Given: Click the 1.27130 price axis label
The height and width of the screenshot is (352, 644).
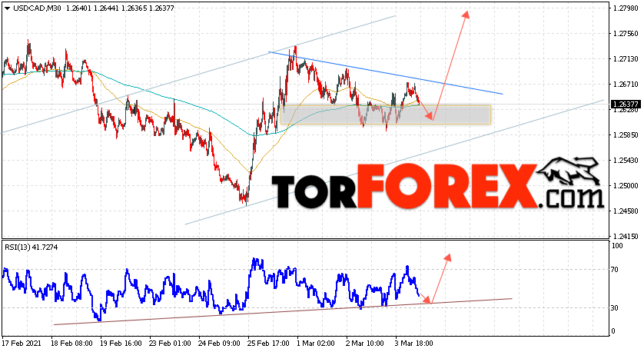Looking at the screenshot, I should tap(626, 58).
